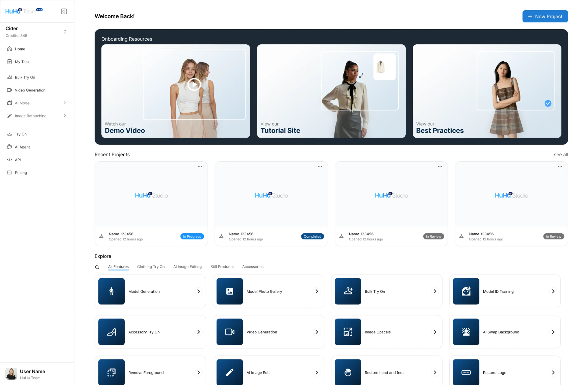Click the see all link
The height and width of the screenshot is (385, 588).
(561, 154)
